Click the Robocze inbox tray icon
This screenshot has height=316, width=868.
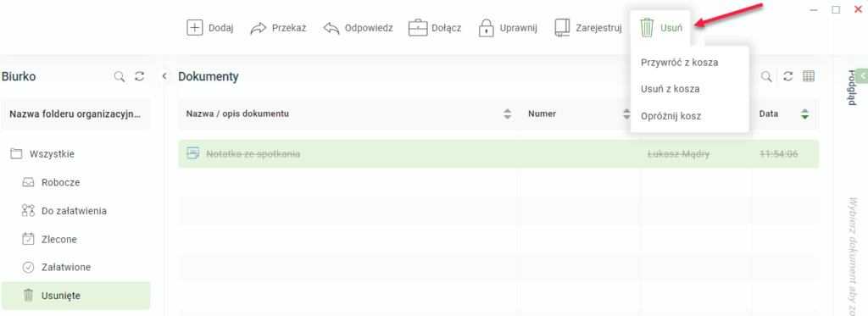pos(28,182)
